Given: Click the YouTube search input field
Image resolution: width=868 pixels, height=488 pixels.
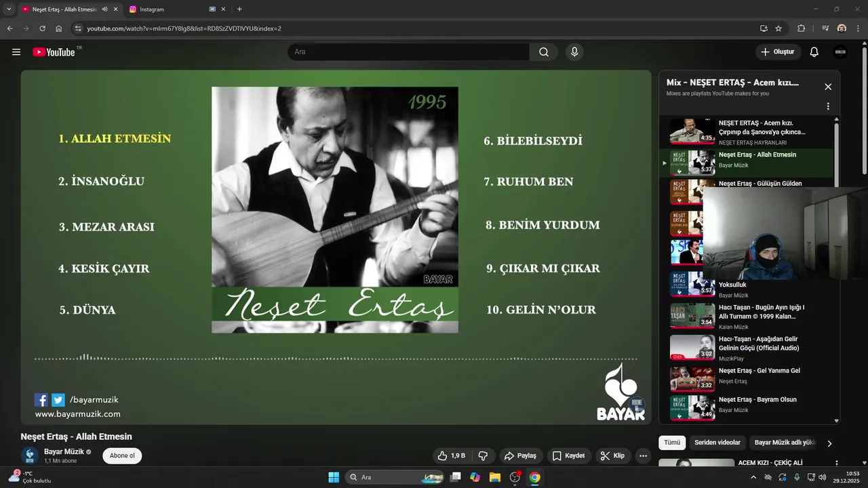Looking at the screenshot, I should pyautogui.click(x=409, y=52).
